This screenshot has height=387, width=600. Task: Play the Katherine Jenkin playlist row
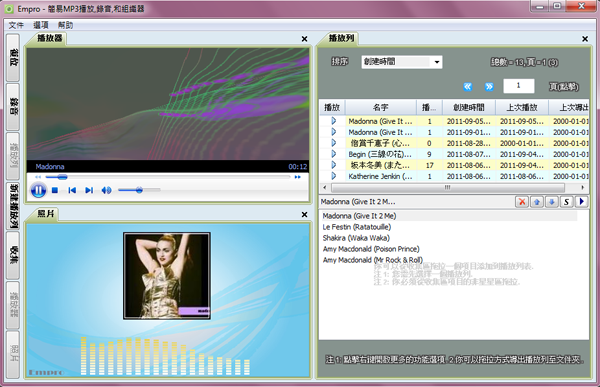pos(333,176)
